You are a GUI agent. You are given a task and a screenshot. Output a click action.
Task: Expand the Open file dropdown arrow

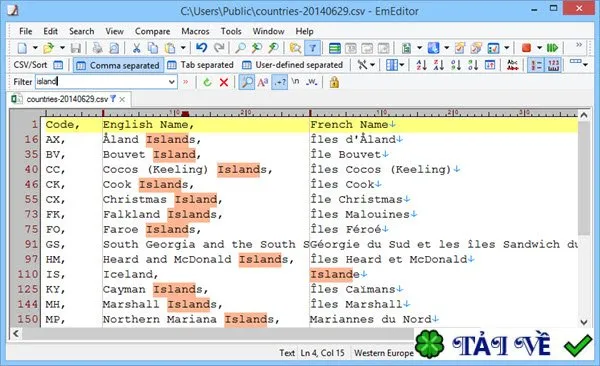point(62,48)
